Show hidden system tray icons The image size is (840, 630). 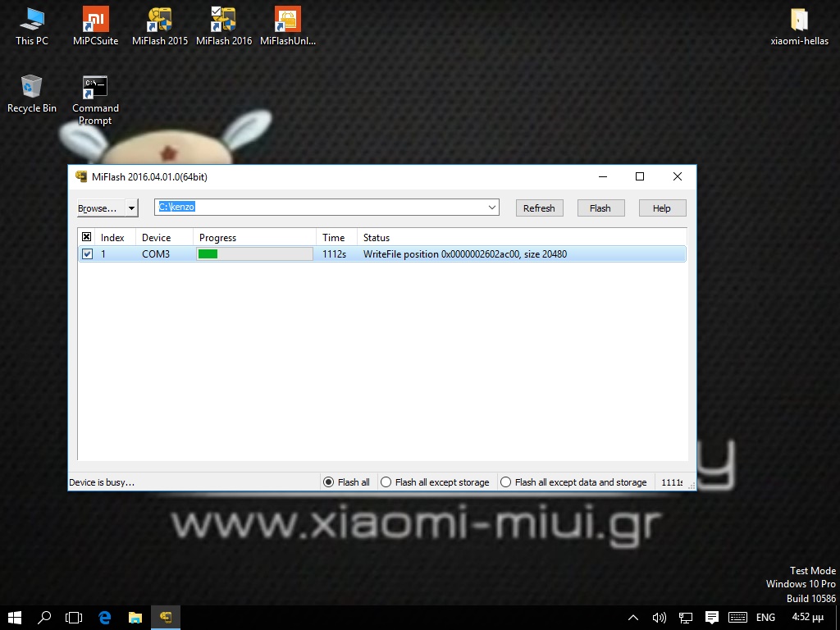coord(632,617)
